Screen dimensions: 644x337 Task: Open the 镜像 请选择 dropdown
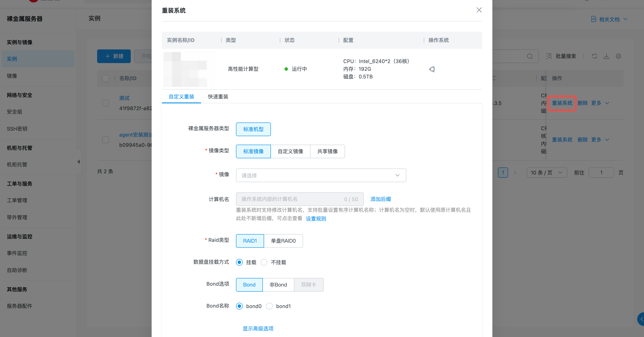click(321, 176)
